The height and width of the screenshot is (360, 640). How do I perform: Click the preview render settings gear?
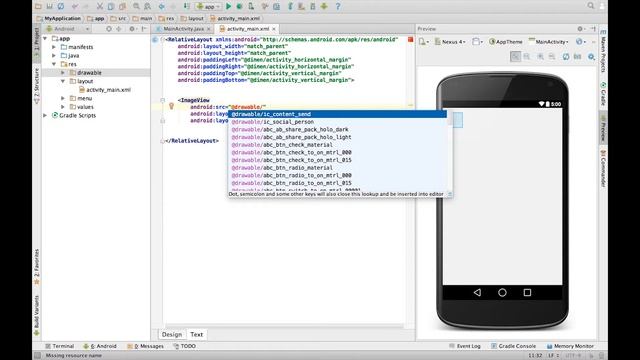(x=591, y=57)
